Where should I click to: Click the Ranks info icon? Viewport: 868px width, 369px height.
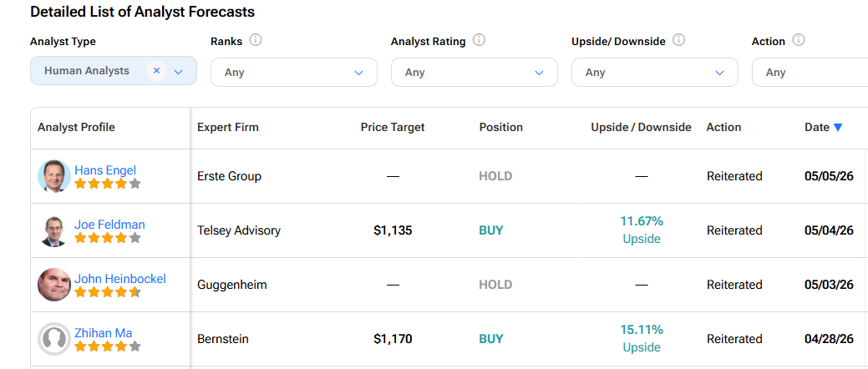[x=255, y=40]
